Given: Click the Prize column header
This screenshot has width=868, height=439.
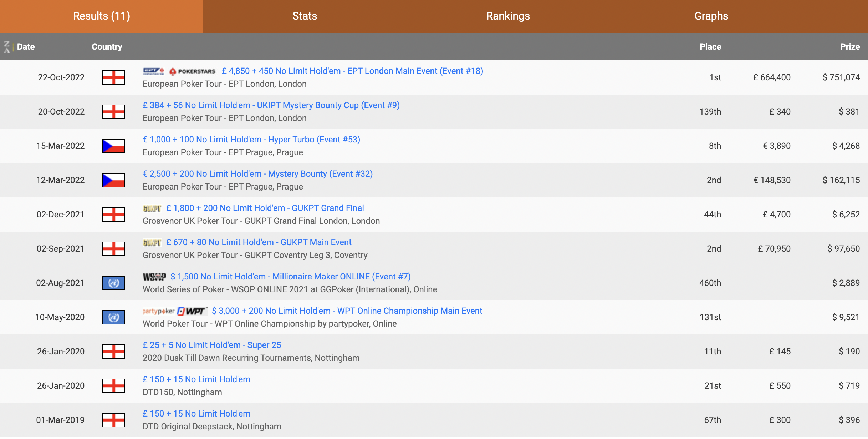Looking at the screenshot, I should (x=850, y=47).
